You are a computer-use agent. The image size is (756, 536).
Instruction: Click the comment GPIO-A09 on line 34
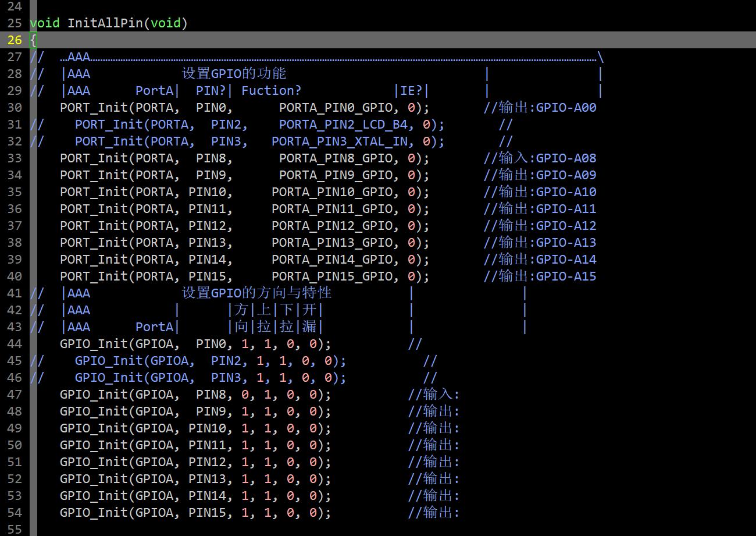[x=566, y=175]
